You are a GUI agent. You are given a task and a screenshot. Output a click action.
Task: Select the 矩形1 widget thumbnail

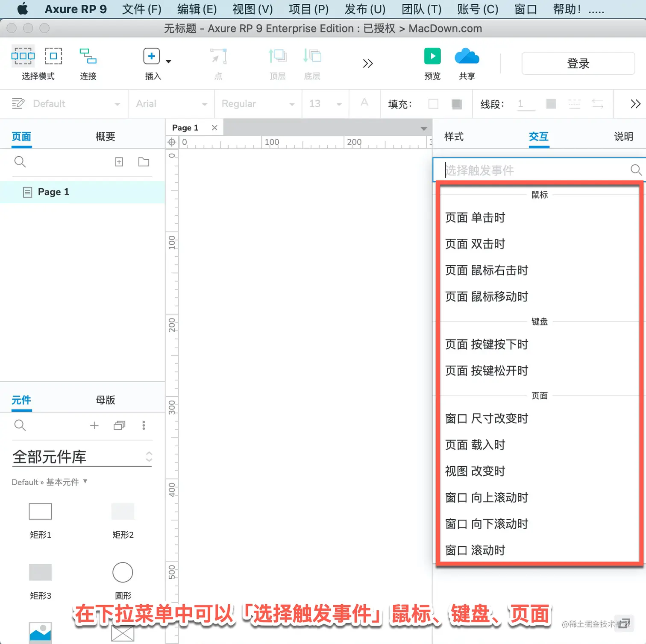click(x=40, y=511)
